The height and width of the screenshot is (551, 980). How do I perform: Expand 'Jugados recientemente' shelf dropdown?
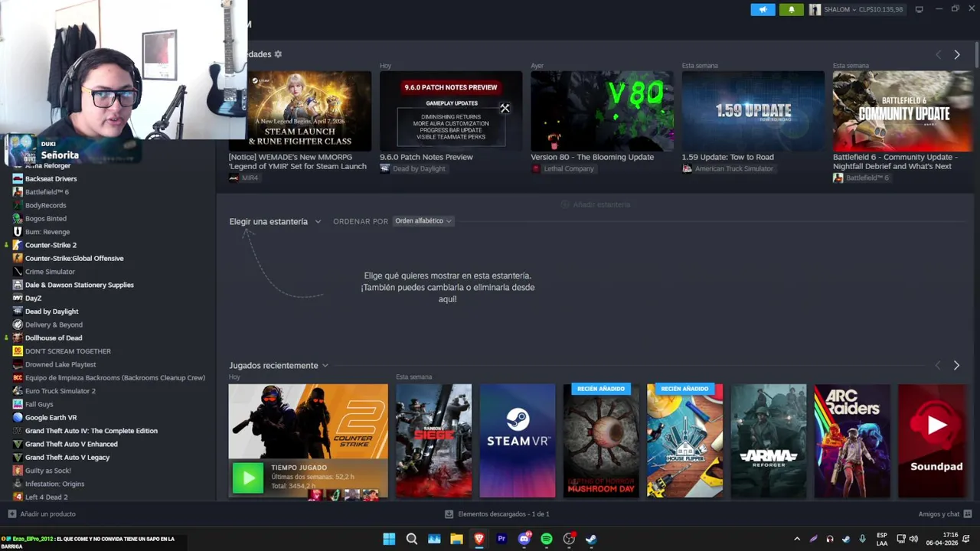point(279,365)
